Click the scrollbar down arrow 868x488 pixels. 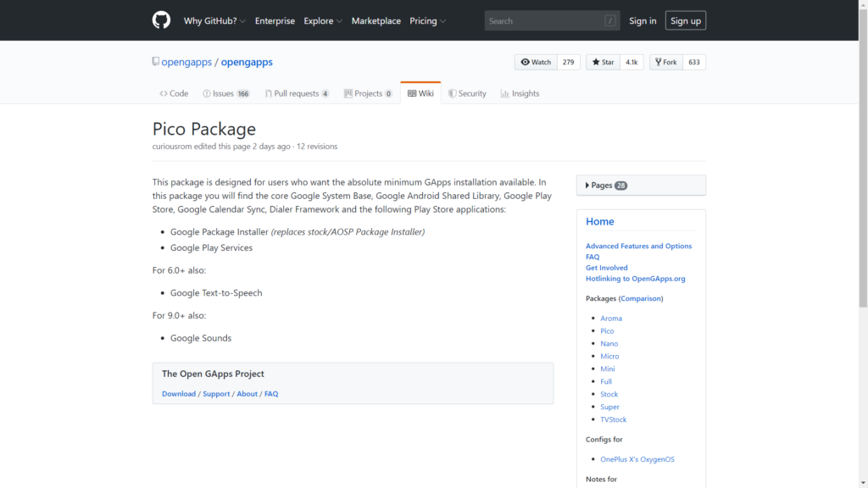[x=863, y=484]
